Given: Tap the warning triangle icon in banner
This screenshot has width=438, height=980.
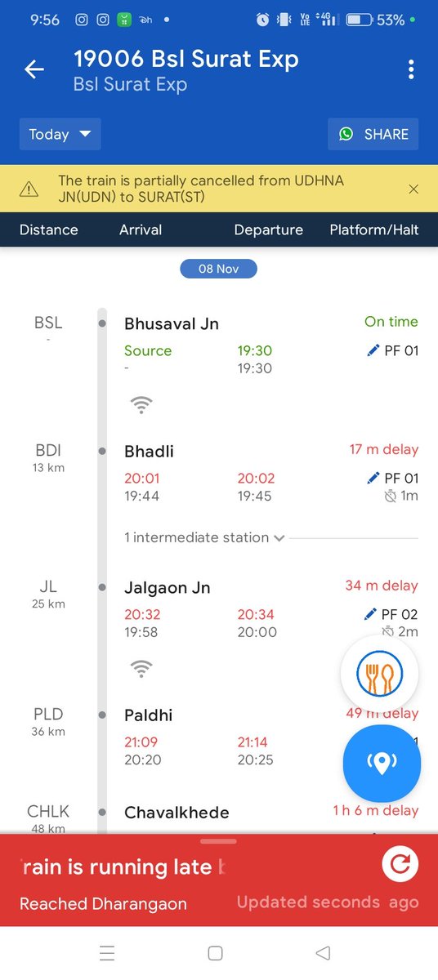Looking at the screenshot, I should [29, 189].
